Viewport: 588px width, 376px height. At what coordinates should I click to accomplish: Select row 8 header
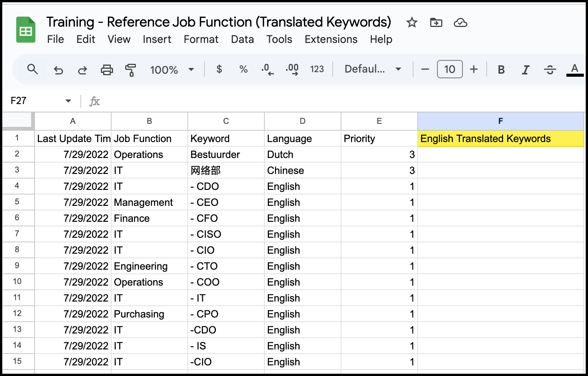click(17, 250)
